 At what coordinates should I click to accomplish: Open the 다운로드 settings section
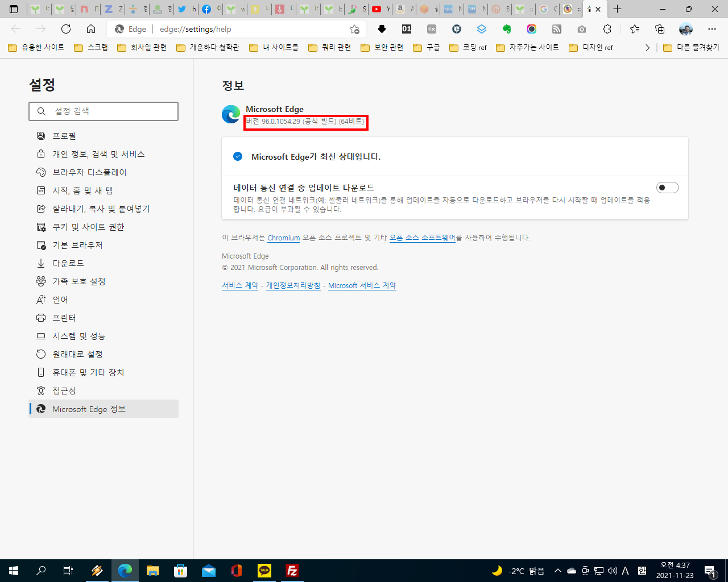(104, 263)
